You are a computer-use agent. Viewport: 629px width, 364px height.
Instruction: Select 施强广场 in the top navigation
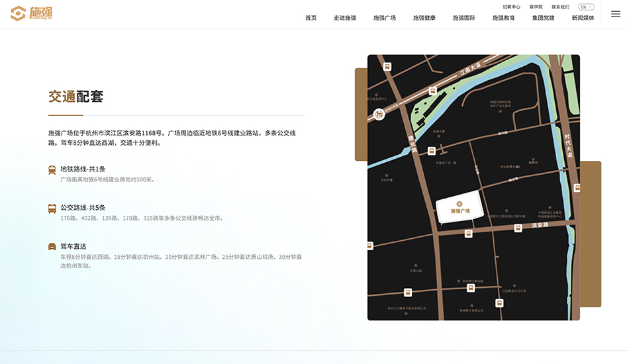[x=385, y=18]
